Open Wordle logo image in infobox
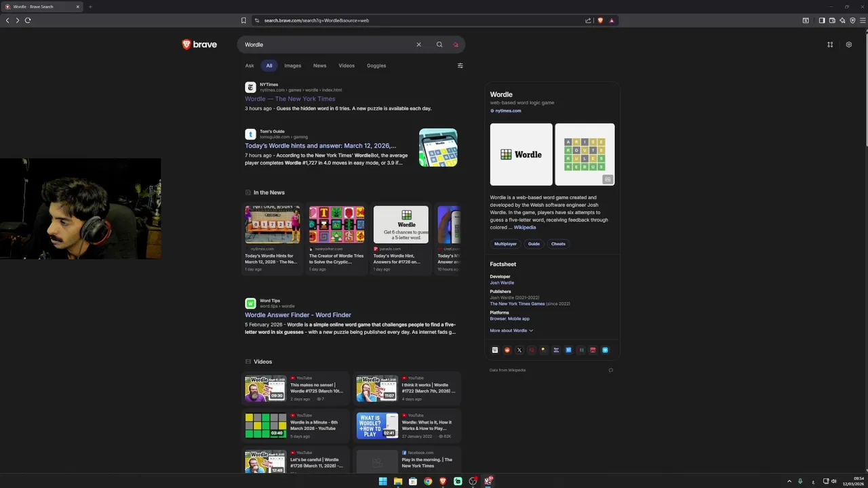Viewport: 868px width, 488px height. pos(521,155)
